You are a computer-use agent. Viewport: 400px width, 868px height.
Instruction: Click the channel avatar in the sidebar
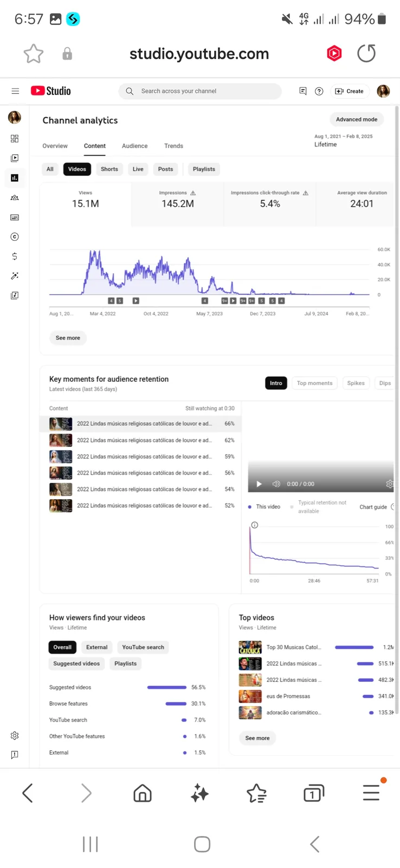pyautogui.click(x=15, y=117)
